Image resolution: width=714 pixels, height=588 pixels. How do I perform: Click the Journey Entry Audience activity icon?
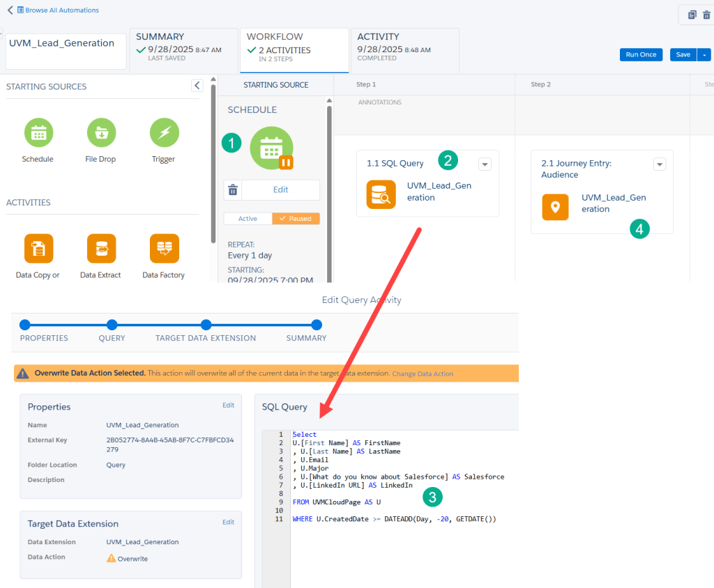pyautogui.click(x=556, y=207)
